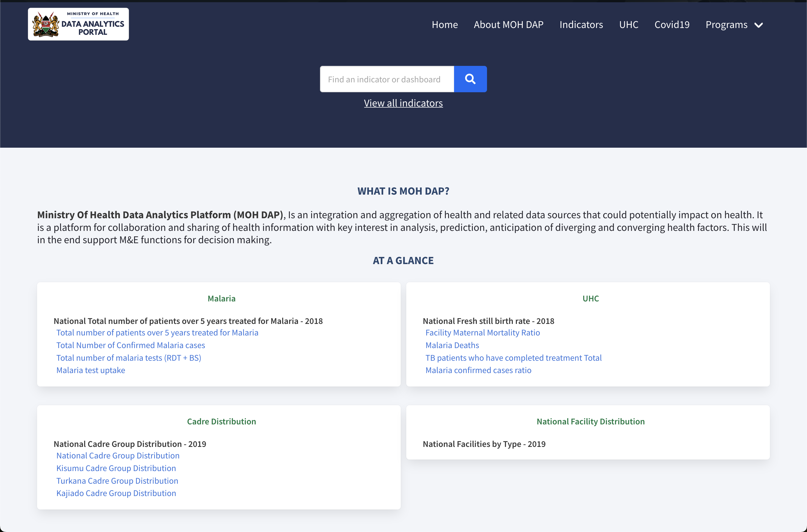Click the blue magnifier search button
The width and height of the screenshot is (807, 532).
[470, 79]
